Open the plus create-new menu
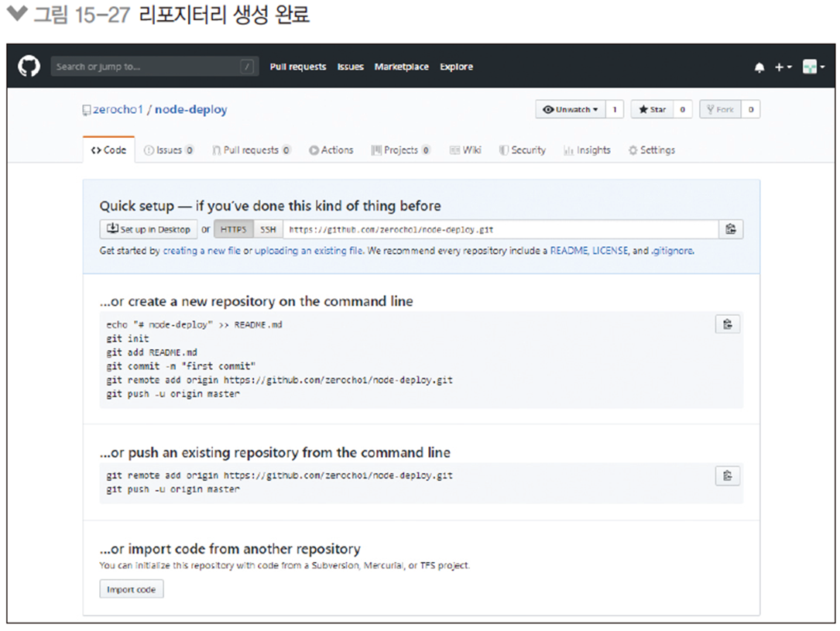This screenshot has height=631, width=840. 783,67
